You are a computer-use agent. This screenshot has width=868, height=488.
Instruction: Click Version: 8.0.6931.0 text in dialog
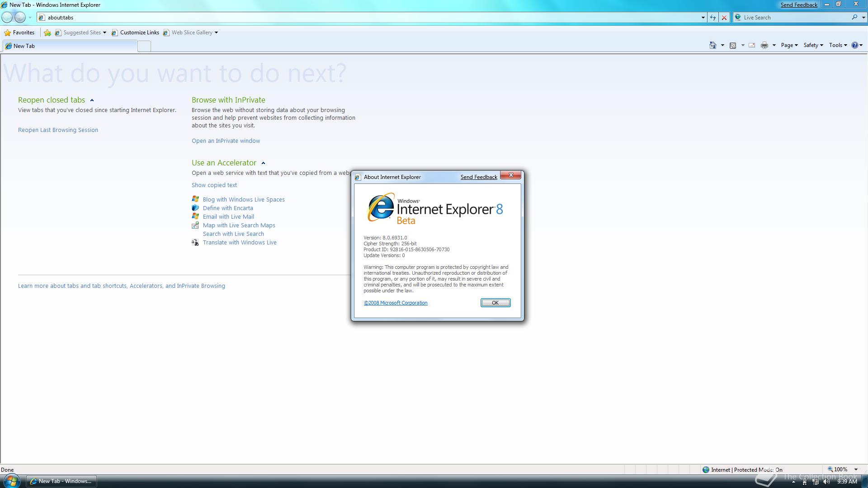[385, 238]
